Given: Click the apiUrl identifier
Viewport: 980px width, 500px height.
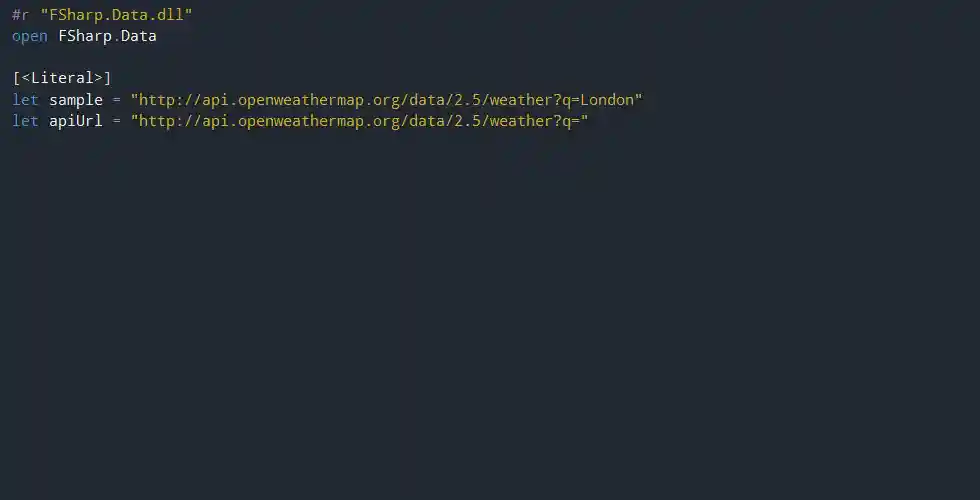Looking at the screenshot, I should tap(76, 121).
